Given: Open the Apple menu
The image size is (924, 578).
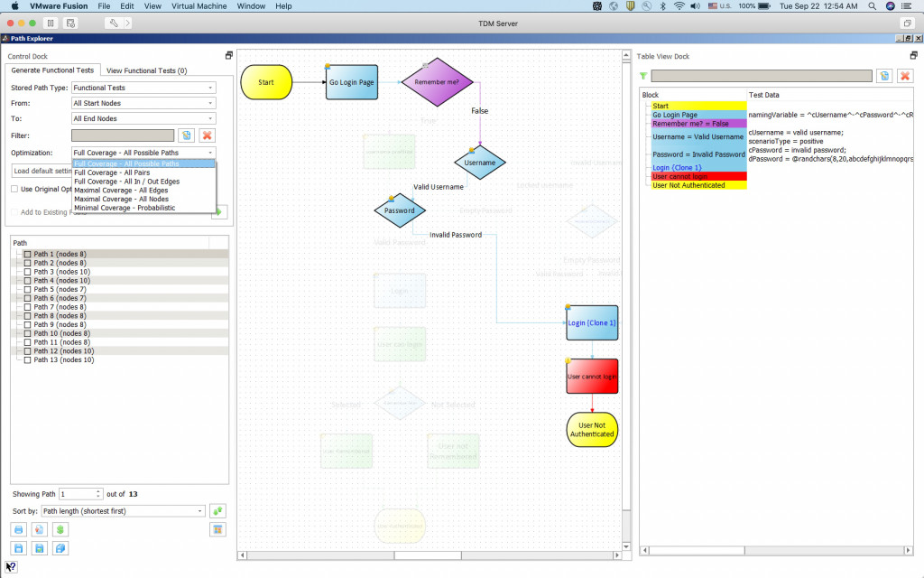Looking at the screenshot, I should tap(15, 6).
